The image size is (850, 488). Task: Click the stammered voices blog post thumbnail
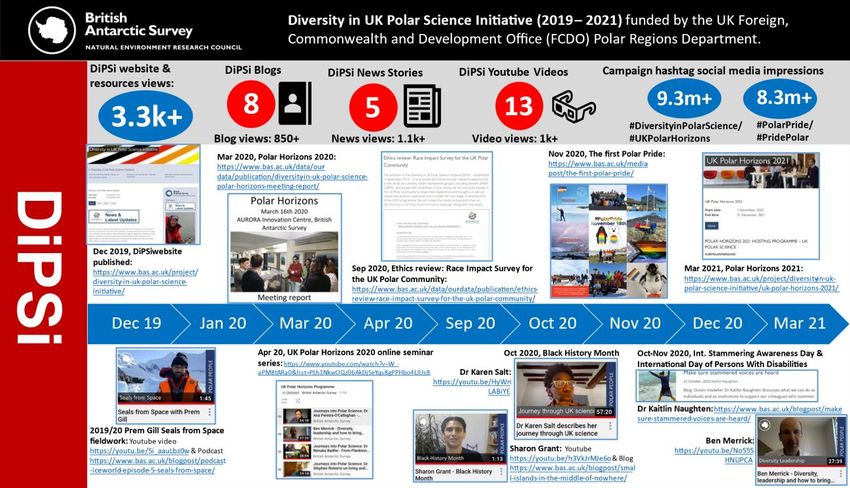click(x=727, y=386)
